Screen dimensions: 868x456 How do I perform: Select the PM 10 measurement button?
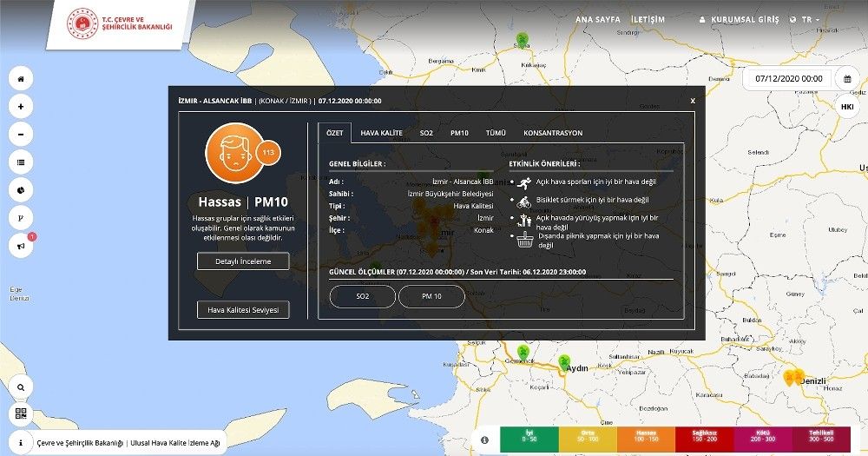coord(431,296)
